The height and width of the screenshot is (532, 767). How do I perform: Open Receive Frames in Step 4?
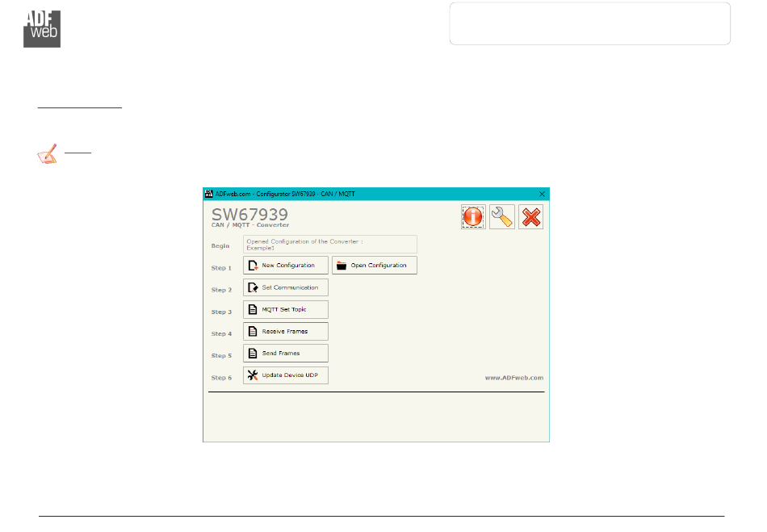[286, 332]
